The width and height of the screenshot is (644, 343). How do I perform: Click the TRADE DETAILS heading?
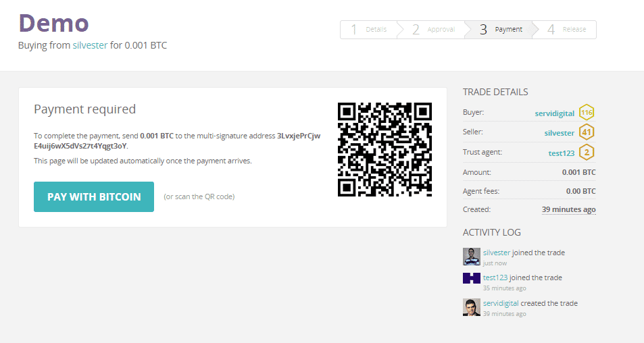(x=495, y=92)
